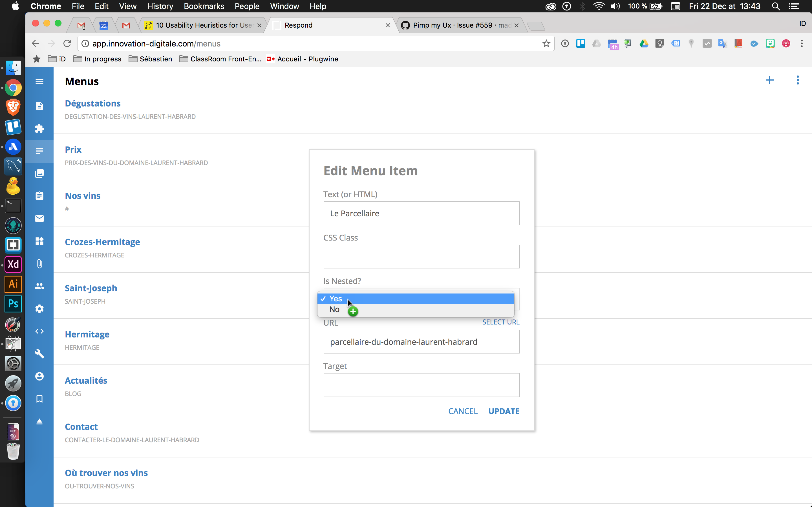
Task: Click the CANCEL button in dialog
Action: click(x=463, y=411)
